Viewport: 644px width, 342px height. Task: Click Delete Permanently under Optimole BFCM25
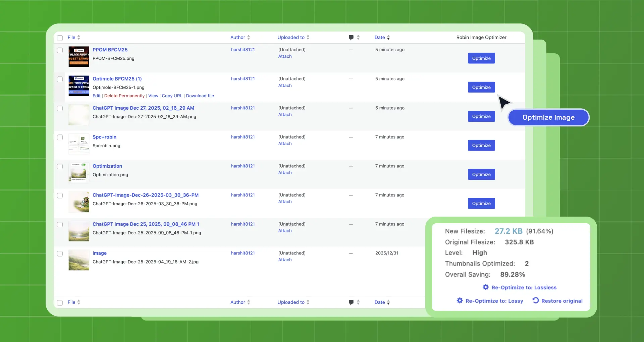click(124, 96)
